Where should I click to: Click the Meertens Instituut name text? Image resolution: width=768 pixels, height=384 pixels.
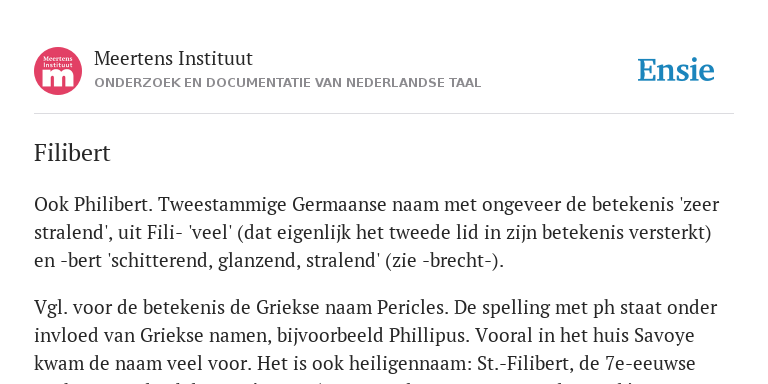tap(173, 59)
